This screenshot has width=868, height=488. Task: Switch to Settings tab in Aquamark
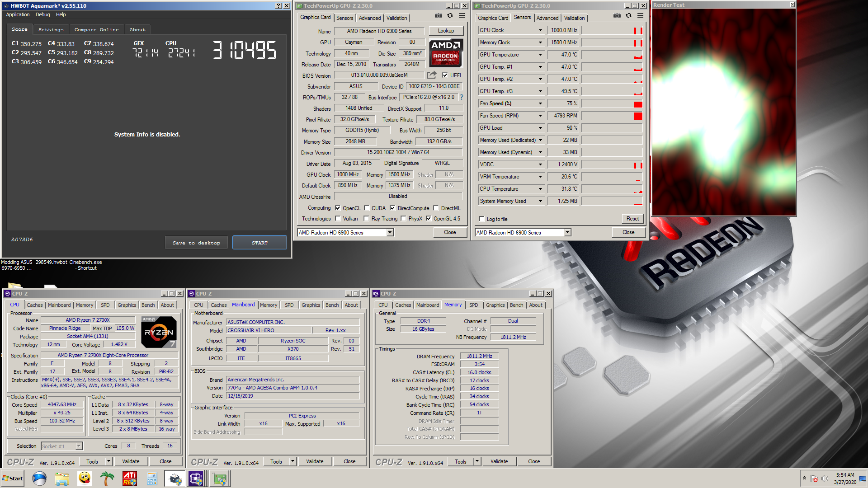click(x=51, y=29)
